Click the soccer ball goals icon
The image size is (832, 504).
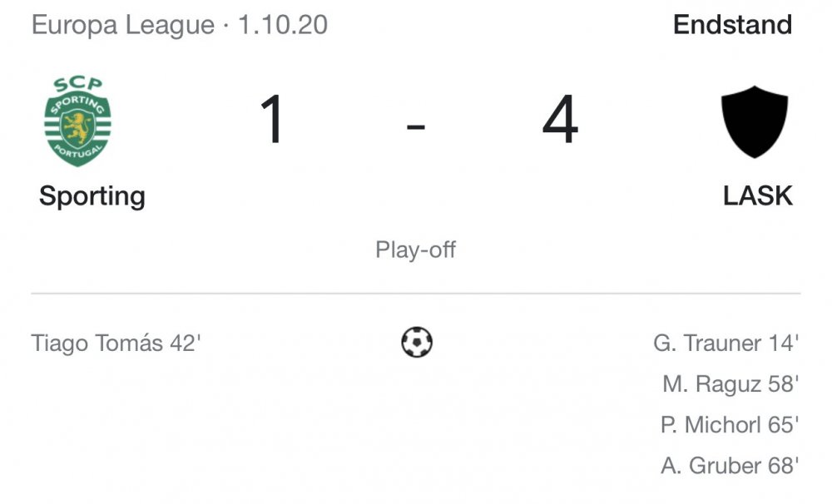point(417,342)
